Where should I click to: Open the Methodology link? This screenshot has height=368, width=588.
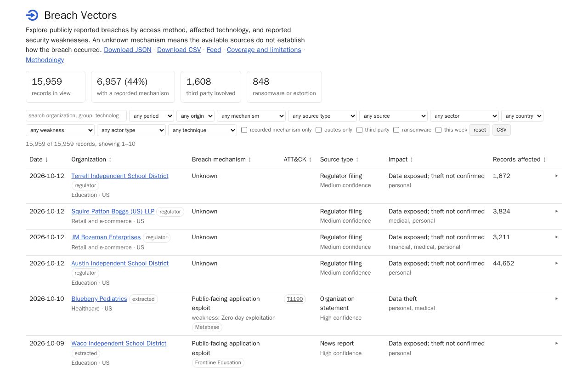point(45,60)
